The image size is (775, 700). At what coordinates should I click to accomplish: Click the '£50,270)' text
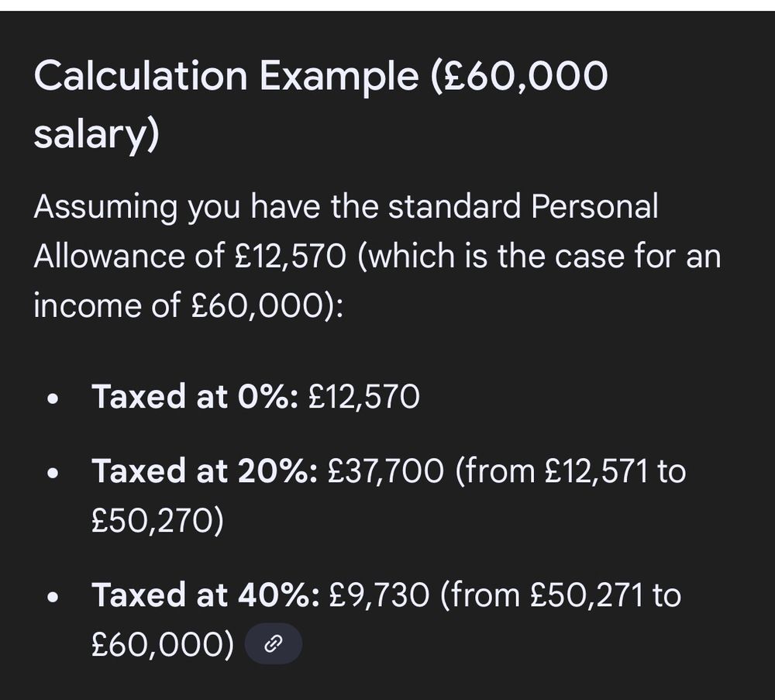(x=157, y=520)
